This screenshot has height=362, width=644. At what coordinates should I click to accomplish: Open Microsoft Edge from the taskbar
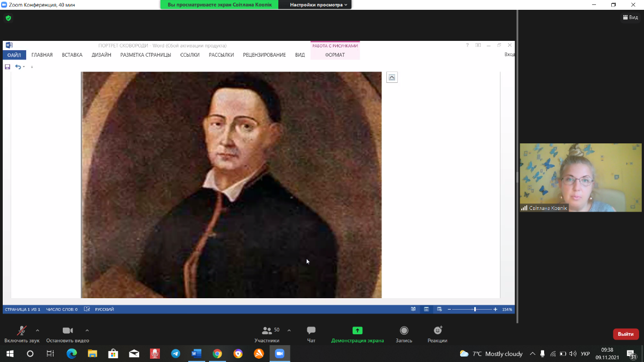[71, 354]
